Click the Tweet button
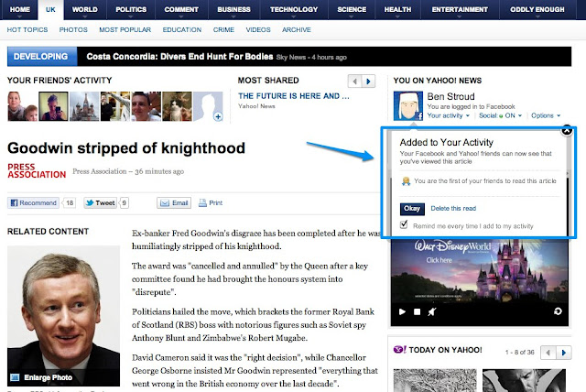Viewport: 586px width, 392px height. (100, 203)
